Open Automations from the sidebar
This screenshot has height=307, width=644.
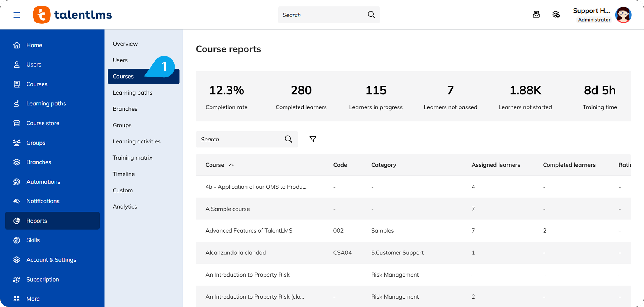(43, 182)
